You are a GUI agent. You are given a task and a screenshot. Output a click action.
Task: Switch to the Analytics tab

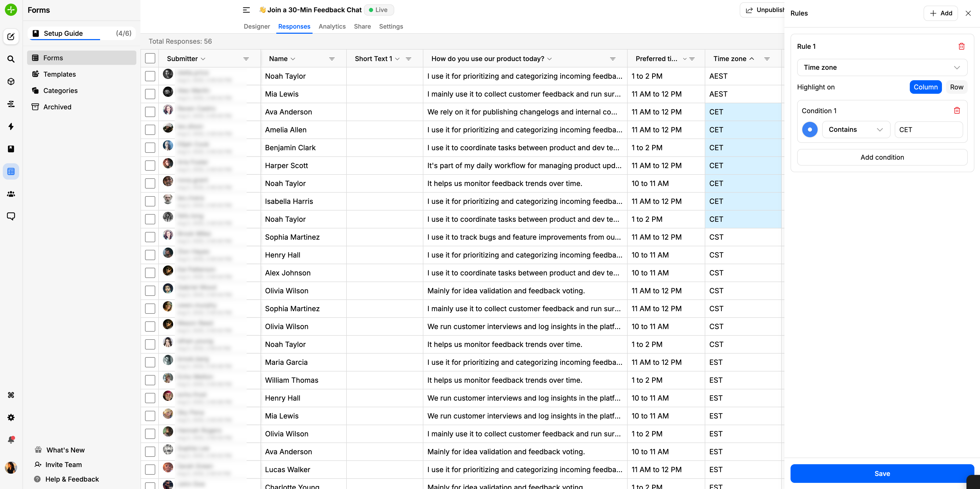tap(332, 27)
